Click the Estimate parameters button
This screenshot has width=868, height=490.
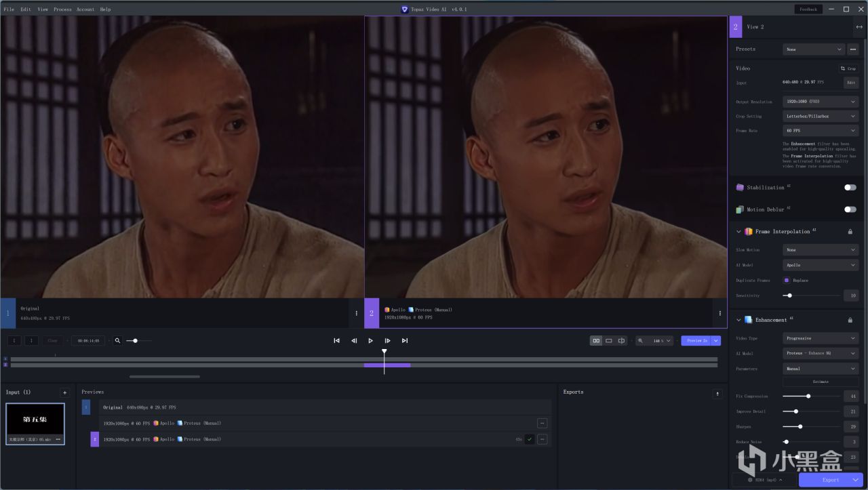point(821,382)
